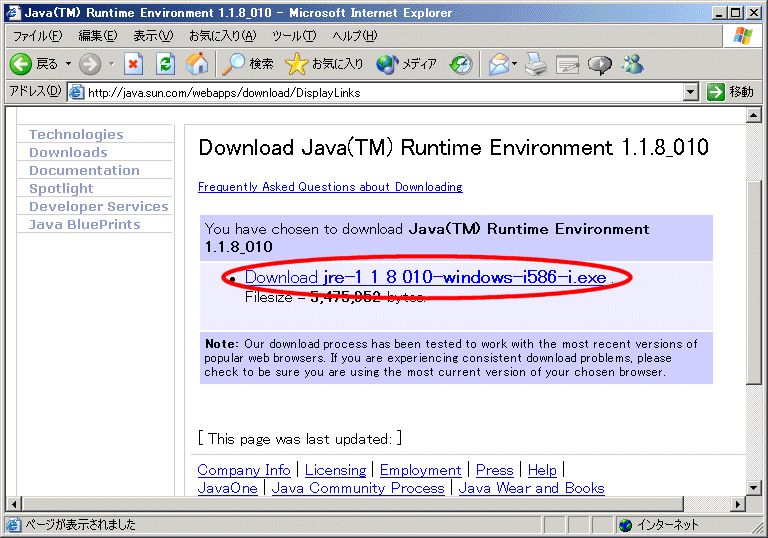Stop page loading with red X icon
This screenshot has height=538, width=768.
pyautogui.click(x=133, y=64)
